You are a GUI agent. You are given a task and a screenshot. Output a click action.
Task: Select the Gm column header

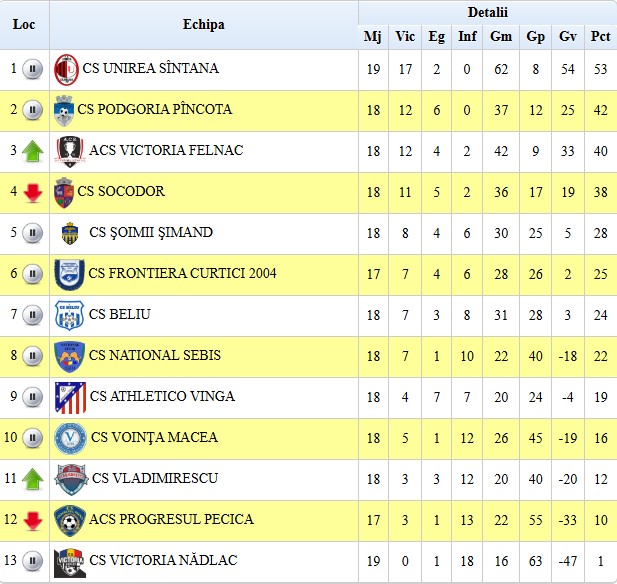pos(501,37)
